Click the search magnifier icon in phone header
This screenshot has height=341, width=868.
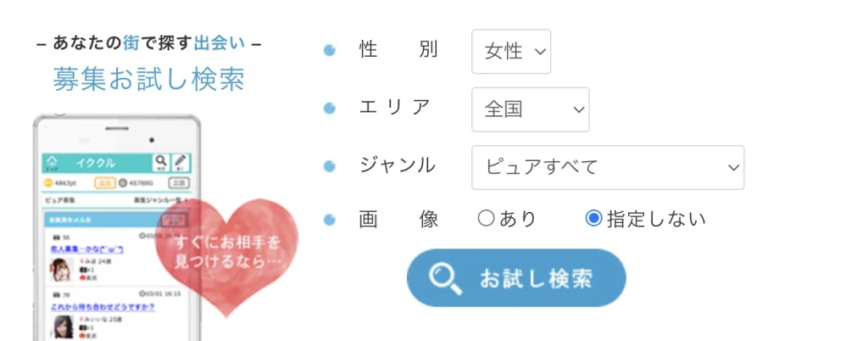tap(160, 162)
